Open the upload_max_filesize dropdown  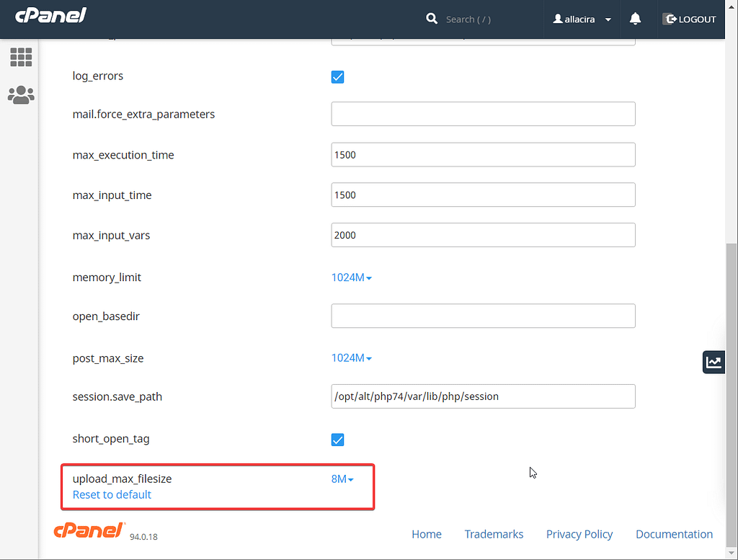342,479
